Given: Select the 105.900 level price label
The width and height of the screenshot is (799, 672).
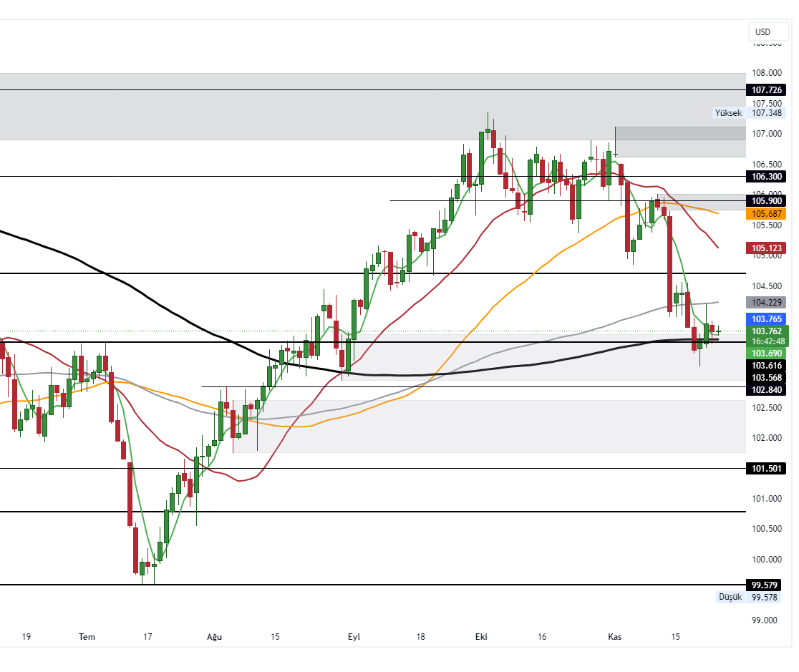Looking at the screenshot, I should [765, 200].
